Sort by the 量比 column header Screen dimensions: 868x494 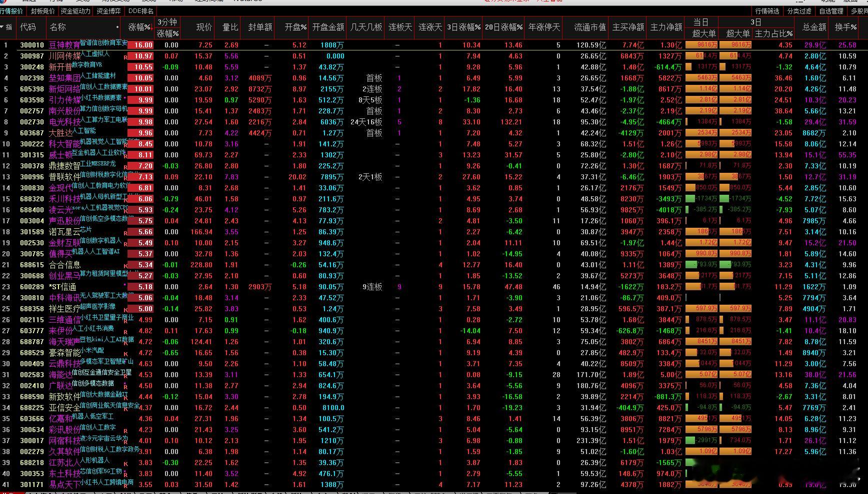(230, 27)
